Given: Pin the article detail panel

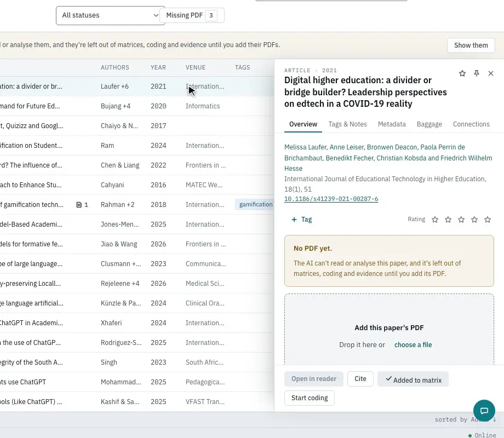Looking at the screenshot, I should click(x=477, y=73).
